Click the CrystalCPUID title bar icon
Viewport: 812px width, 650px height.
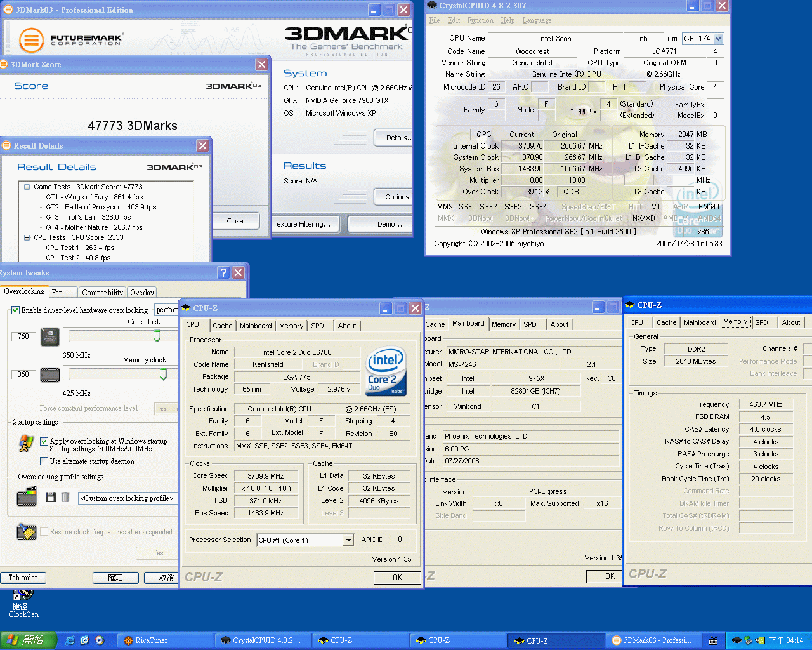point(432,5)
